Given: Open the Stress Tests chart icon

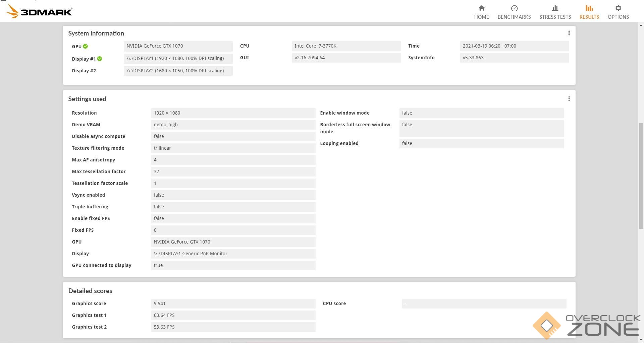Looking at the screenshot, I should tap(555, 8).
